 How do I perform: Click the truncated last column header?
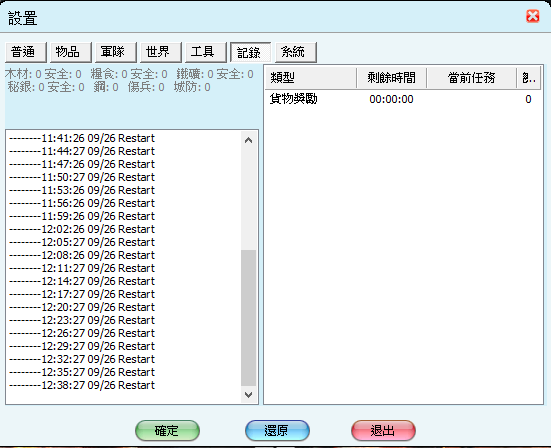pyautogui.click(x=529, y=77)
